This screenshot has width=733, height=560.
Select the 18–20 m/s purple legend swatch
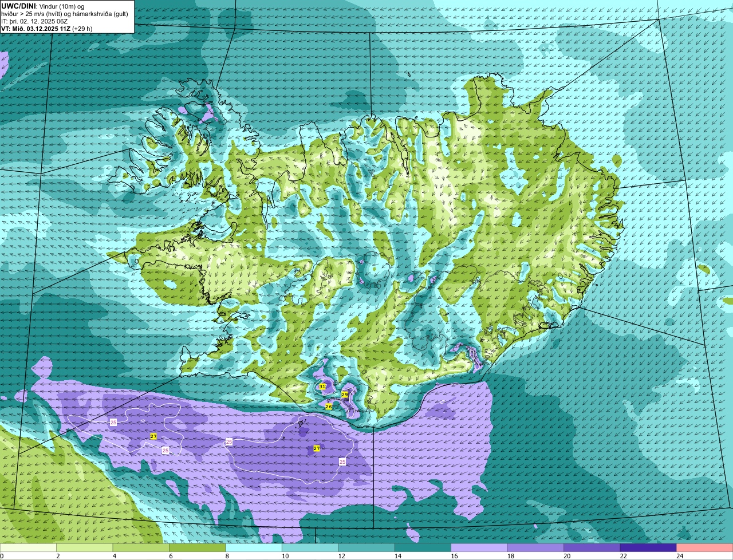click(536, 548)
